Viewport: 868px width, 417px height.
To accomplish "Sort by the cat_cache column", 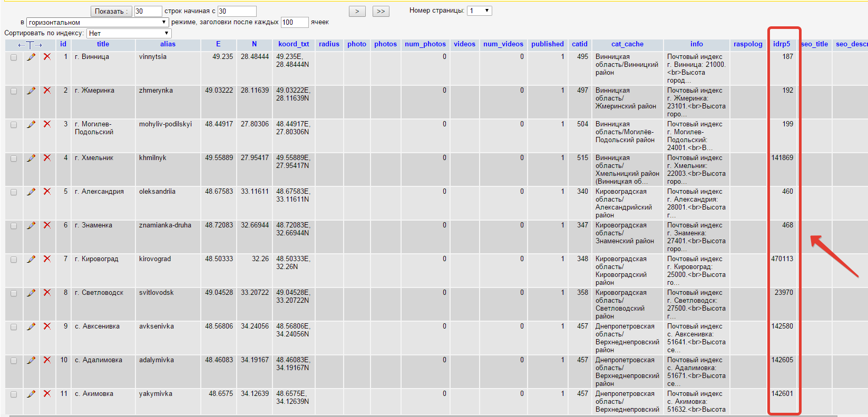I will click(627, 44).
